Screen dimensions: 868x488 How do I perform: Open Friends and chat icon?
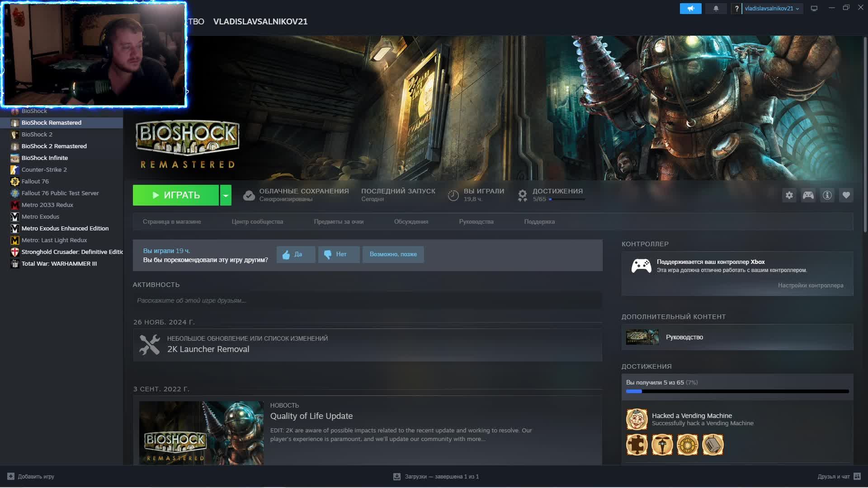857,476
